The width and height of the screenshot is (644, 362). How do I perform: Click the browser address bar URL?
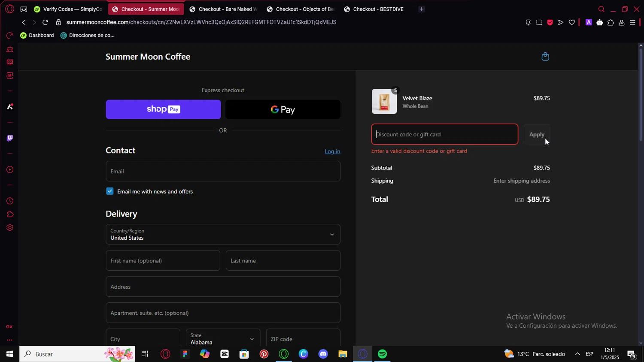pyautogui.click(x=201, y=22)
